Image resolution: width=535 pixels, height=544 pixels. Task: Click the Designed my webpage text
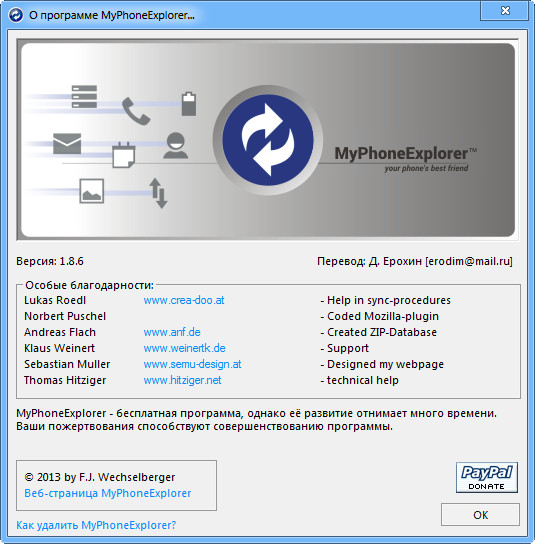click(382, 364)
